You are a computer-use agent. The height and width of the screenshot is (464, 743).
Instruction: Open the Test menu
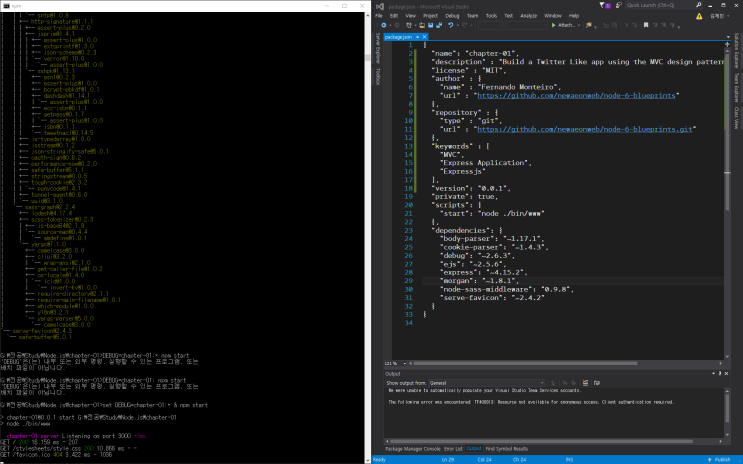[x=508, y=16]
